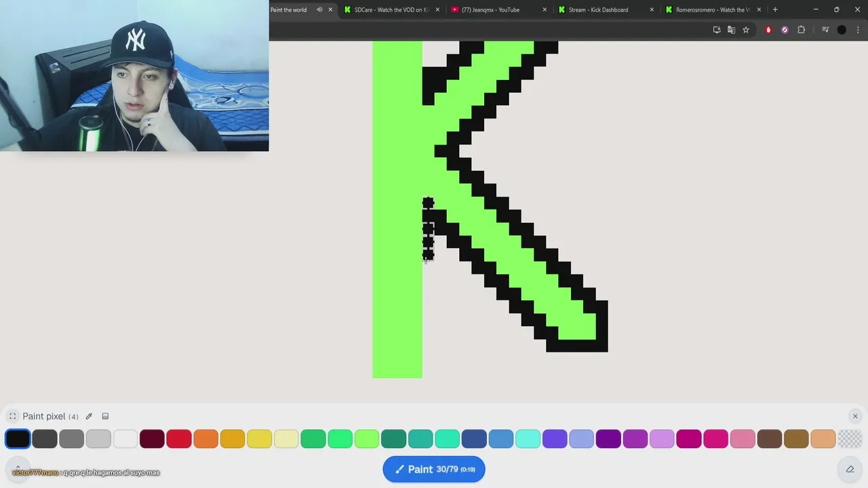Image resolution: width=868 pixels, height=488 pixels.
Task: Pick the peach beige color swatch
Action: (823, 439)
